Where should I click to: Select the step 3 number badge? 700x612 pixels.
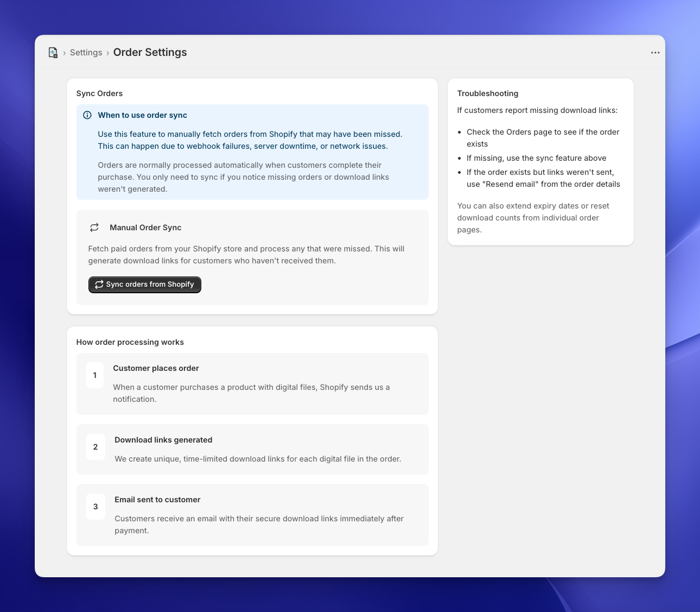(95, 507)
